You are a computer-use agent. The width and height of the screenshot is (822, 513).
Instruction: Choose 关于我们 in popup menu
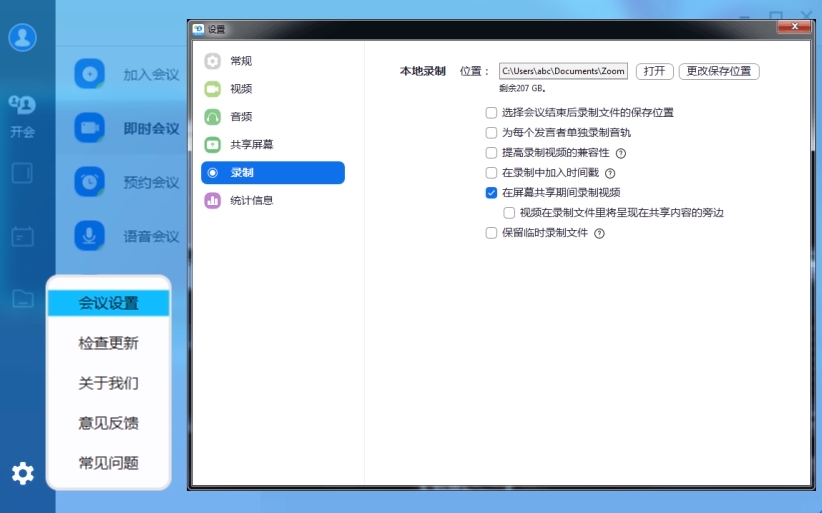click(x=109, y=383)
